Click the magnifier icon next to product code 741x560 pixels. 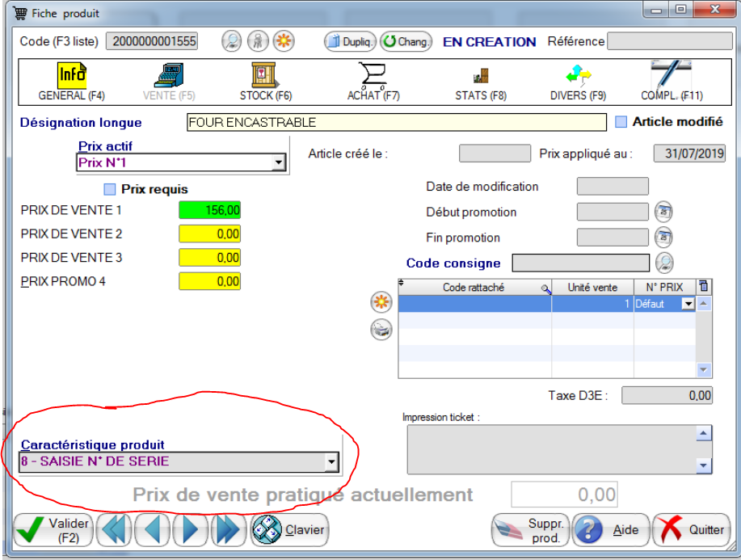(232, 41)
